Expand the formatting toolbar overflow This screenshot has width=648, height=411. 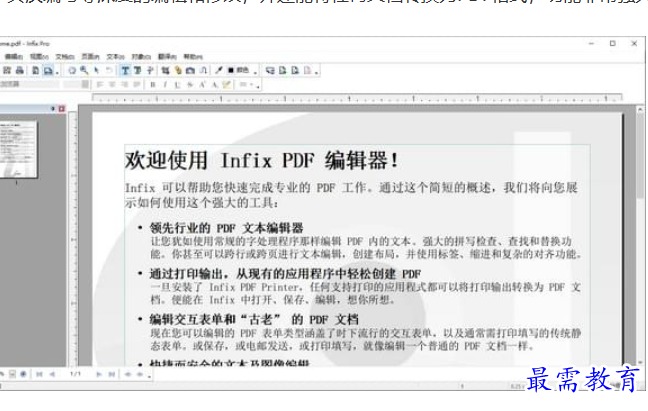(258, 86)
